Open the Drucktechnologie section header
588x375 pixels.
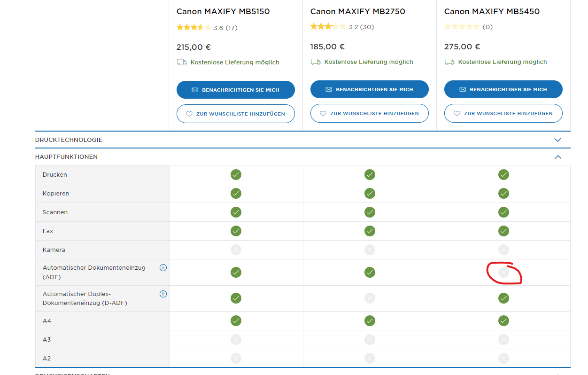pyautogui.click(x=303, y=140)
